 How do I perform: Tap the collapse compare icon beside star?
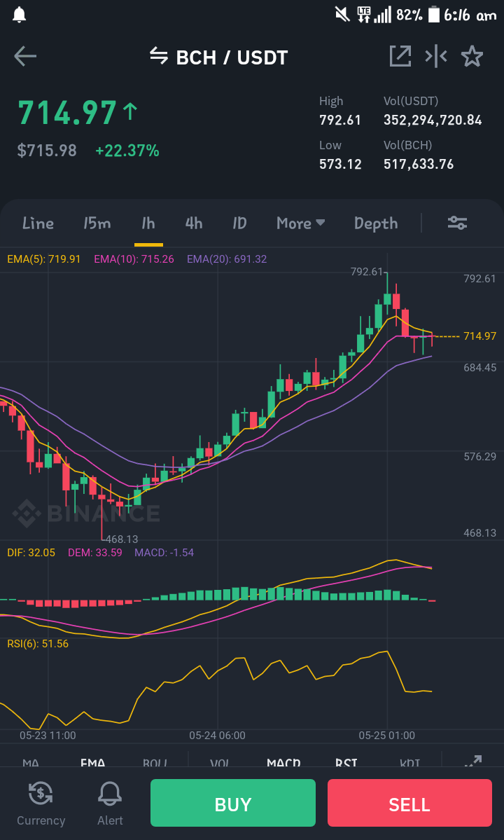tap(436, 56)
